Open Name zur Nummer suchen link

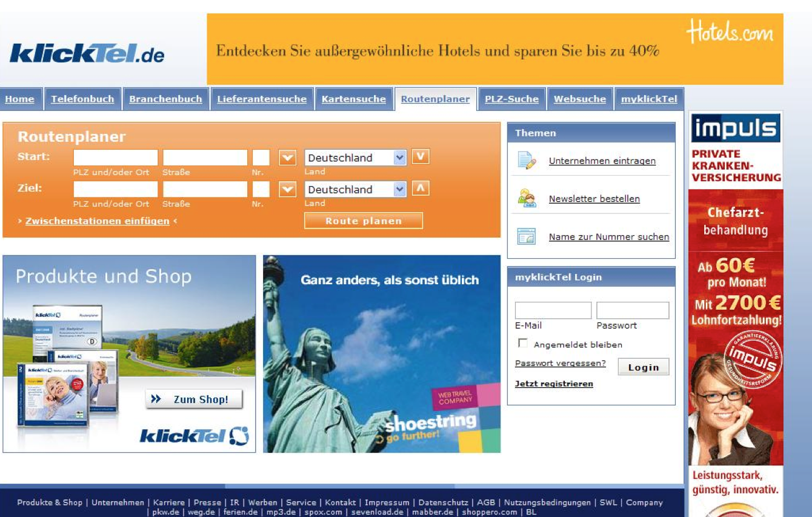(x=609, y=237)
